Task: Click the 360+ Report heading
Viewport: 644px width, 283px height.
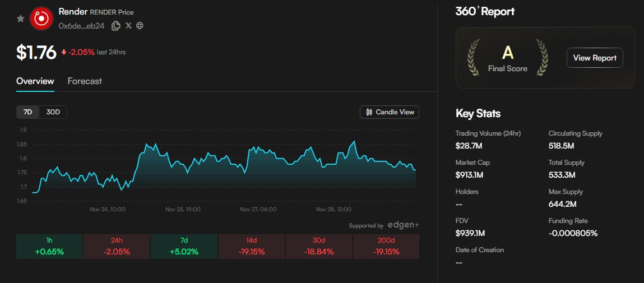Action: pos(485,12)
